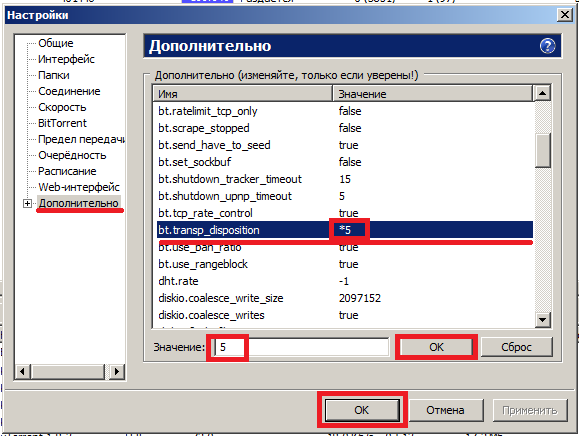Image resolution: width=579 pixels, height=436 pixels.
Task: Open the Соединение settings section
Action: point(69,91)
